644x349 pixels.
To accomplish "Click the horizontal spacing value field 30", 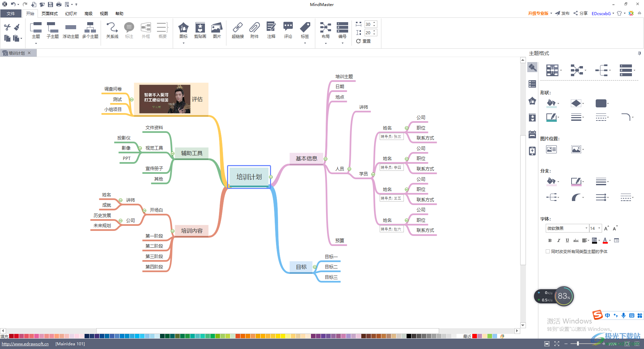I will 368,24.
